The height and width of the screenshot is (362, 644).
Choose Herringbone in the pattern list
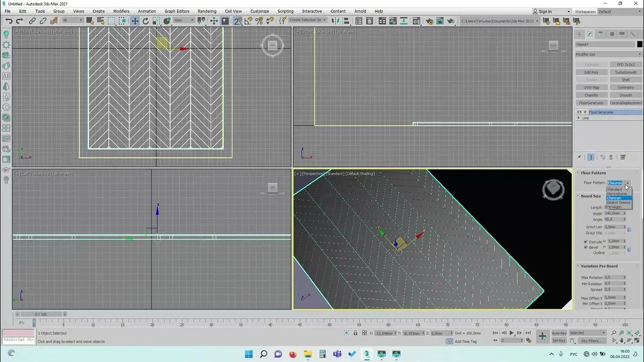coord(617,194)
